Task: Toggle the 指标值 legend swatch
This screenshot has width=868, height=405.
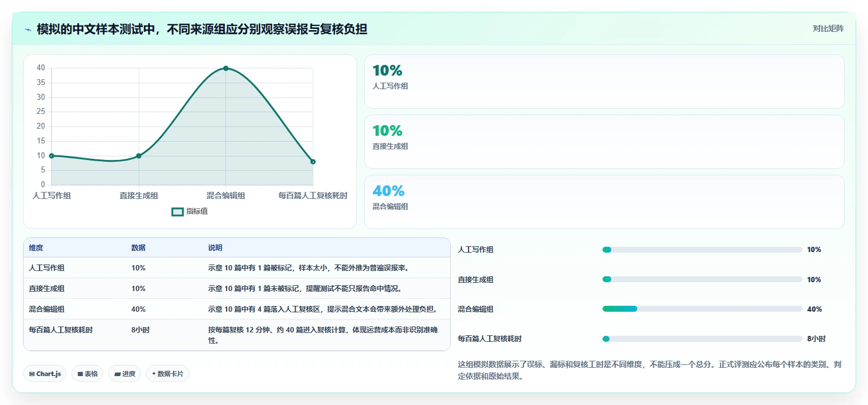Action: click(x=178, y=211)
